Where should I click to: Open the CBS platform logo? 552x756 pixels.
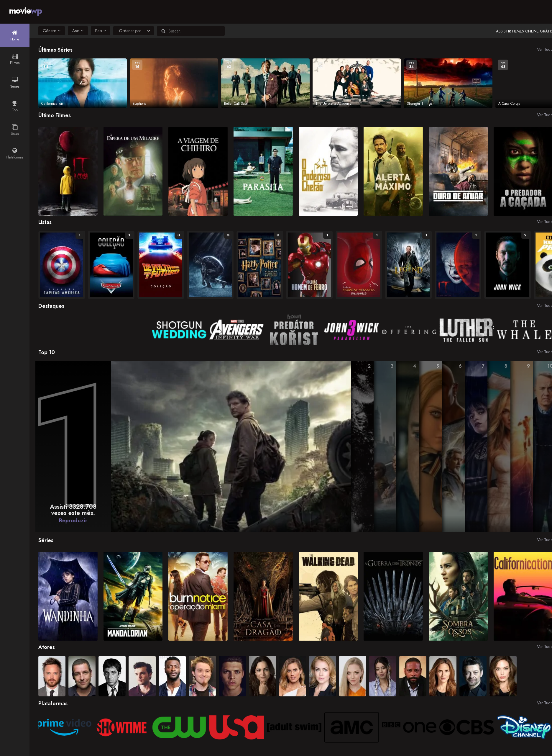(466, 727)
